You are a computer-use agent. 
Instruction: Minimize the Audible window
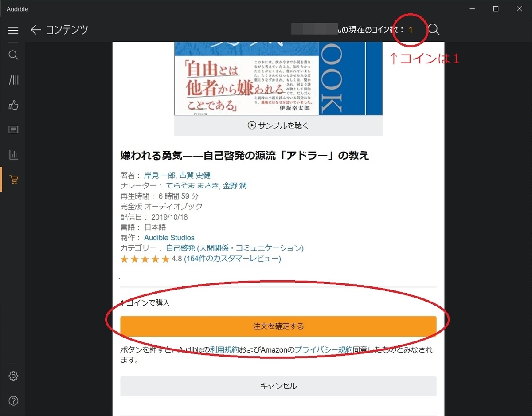(x=472, y=9)
